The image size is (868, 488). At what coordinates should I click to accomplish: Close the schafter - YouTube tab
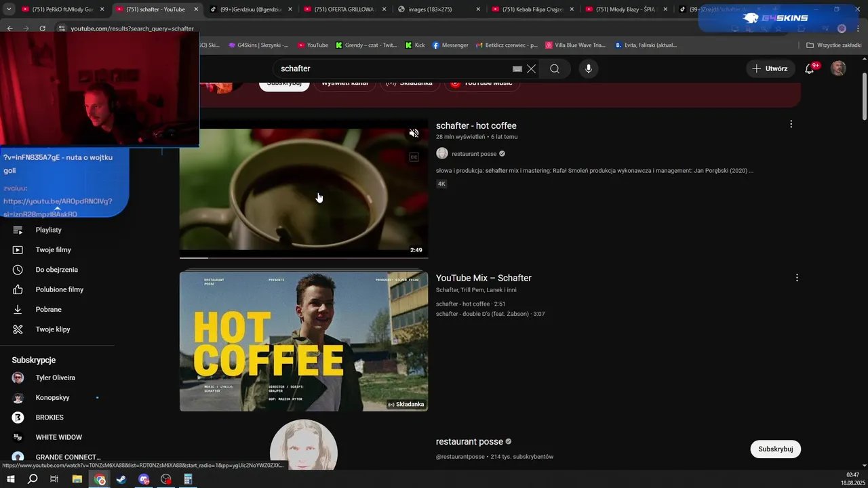click(197, 9)
